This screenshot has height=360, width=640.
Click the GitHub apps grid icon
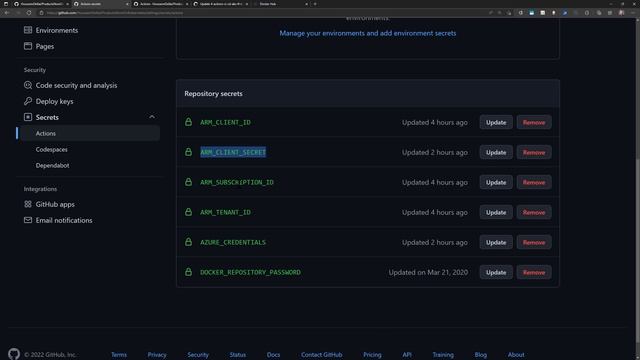click(28, 204)
